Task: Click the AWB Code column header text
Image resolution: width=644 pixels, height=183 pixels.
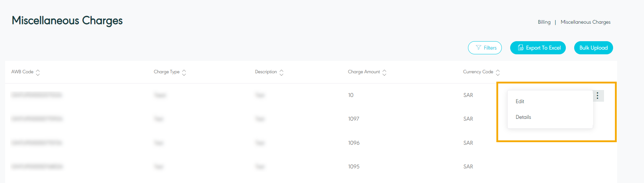Action: [22, 72]
